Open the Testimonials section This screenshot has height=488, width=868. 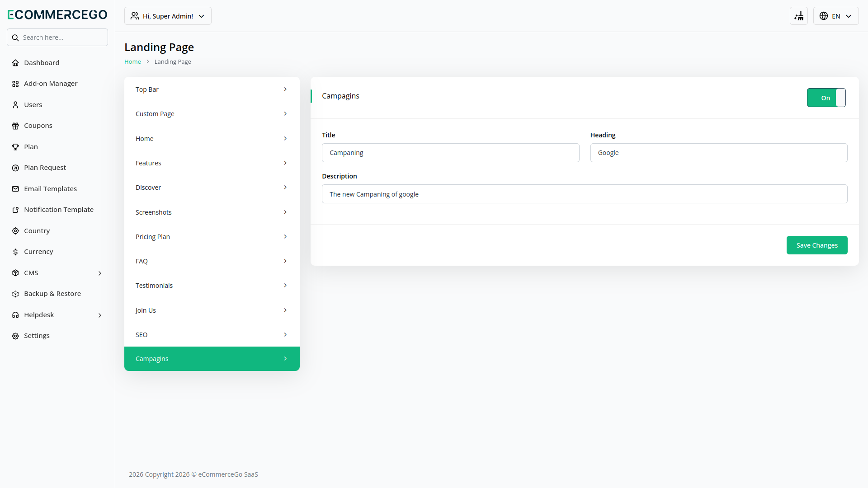[212, 286]
